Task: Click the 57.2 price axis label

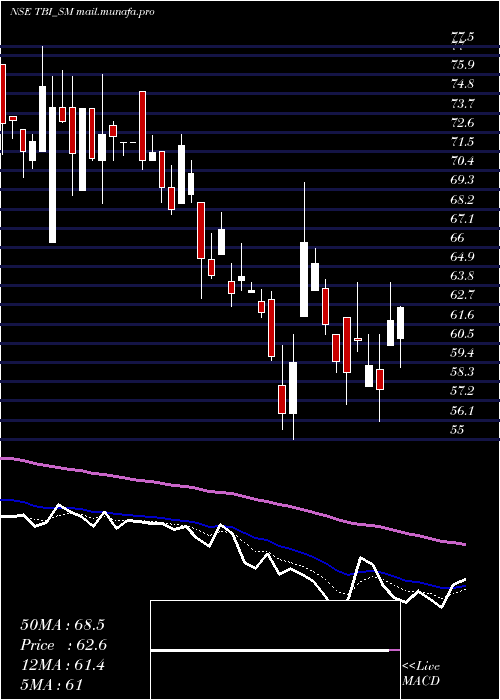Action: point(463,392)
